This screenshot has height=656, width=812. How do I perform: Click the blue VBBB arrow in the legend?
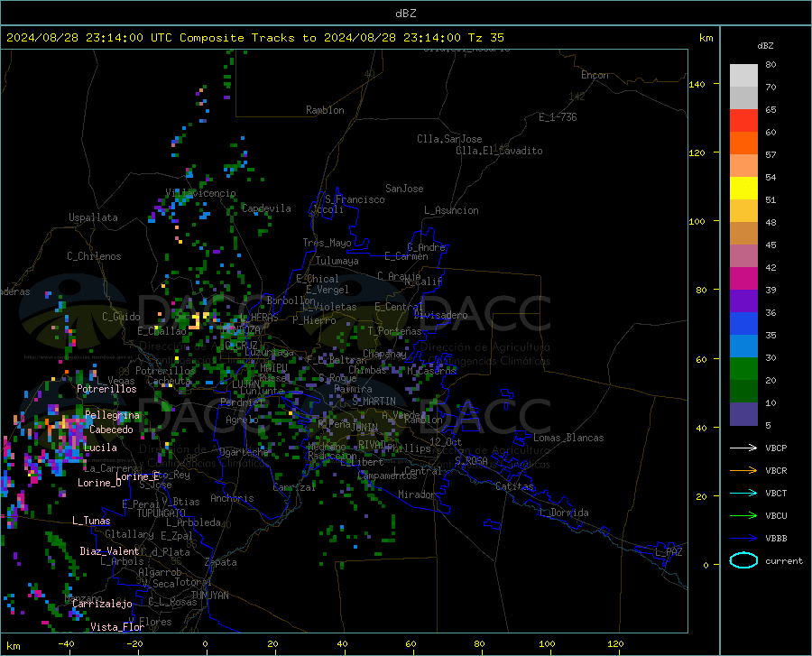click(x=743, y=539)
